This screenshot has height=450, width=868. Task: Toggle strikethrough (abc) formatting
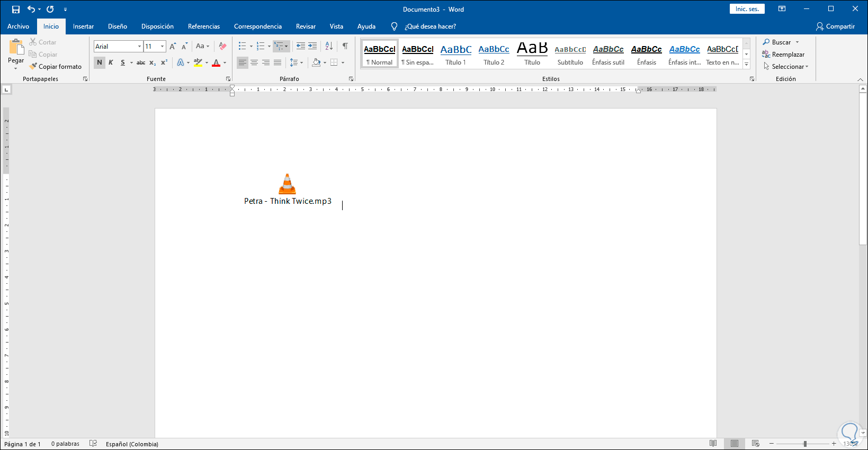pos(141,62)
